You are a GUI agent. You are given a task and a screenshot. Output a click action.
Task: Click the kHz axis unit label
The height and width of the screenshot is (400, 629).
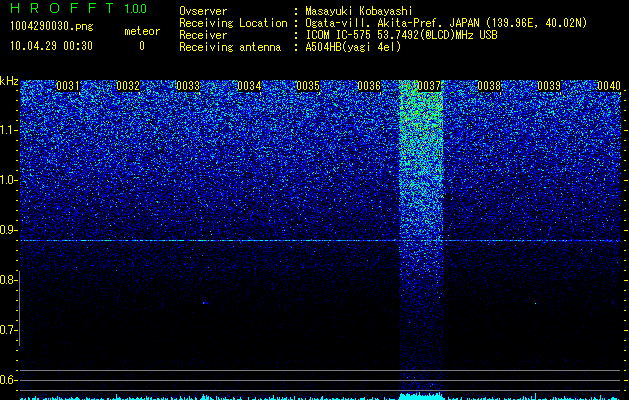(x=9, y=81)
